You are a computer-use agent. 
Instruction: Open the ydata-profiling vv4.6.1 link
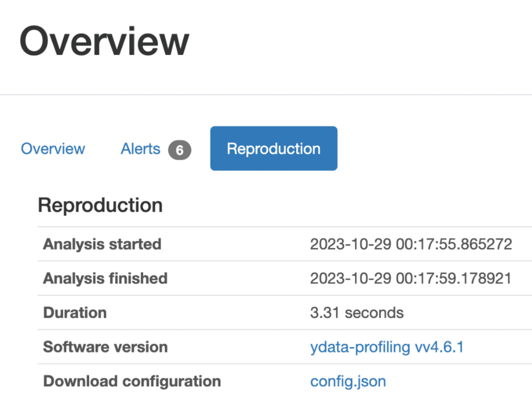(x=387, y=347)
